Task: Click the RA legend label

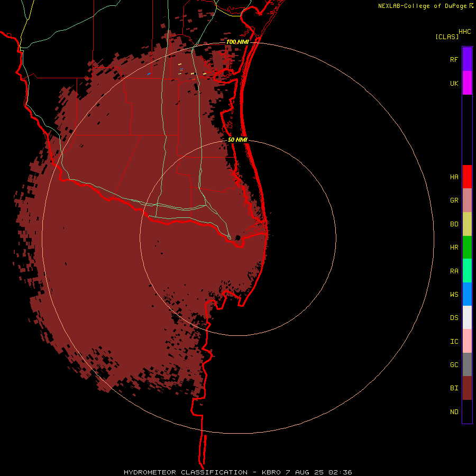Action: (x=454, y=271)
